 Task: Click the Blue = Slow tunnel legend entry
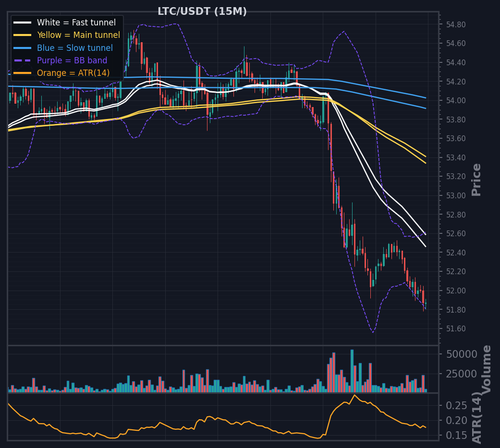63,48
